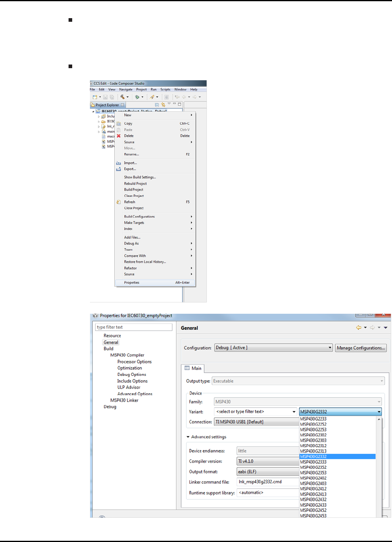
Task: Select Optimization in the properties tree
Action: (129, 368)
